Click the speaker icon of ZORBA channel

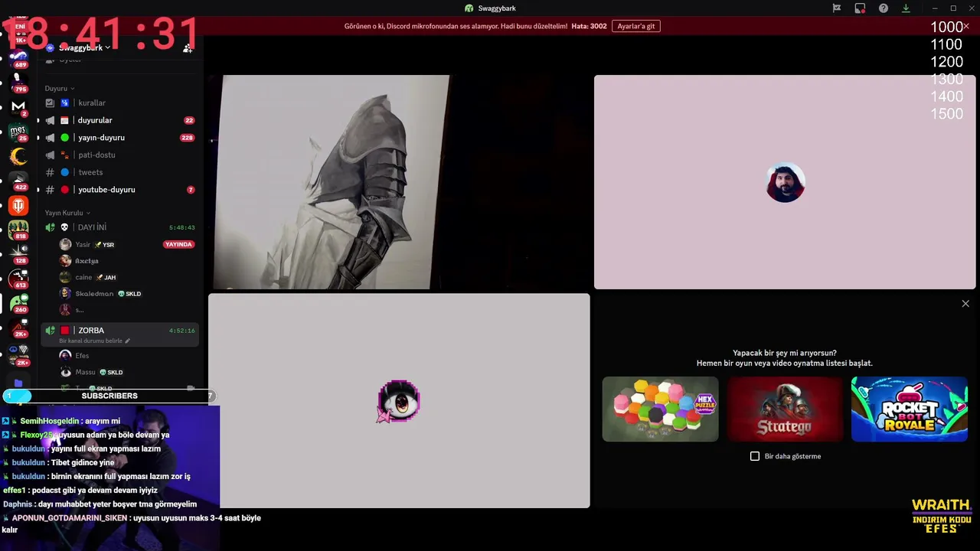(x=51, y=331)
